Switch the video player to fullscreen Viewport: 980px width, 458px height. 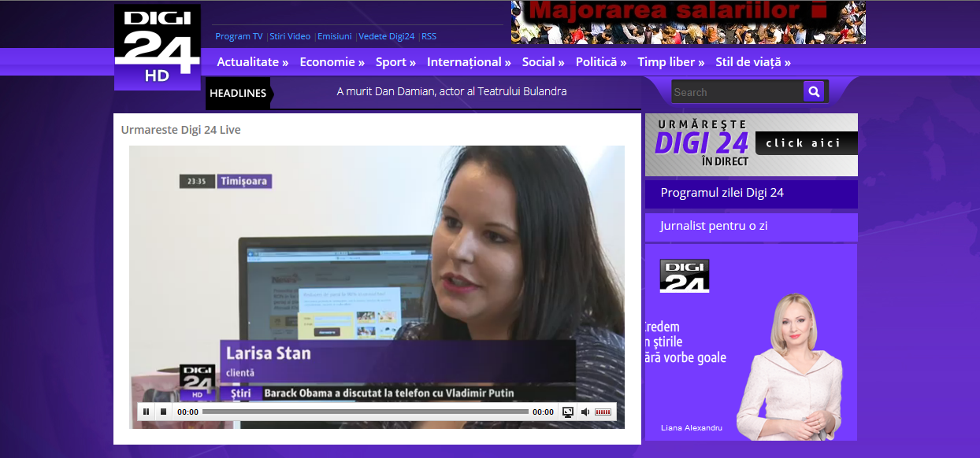point(567,411)
